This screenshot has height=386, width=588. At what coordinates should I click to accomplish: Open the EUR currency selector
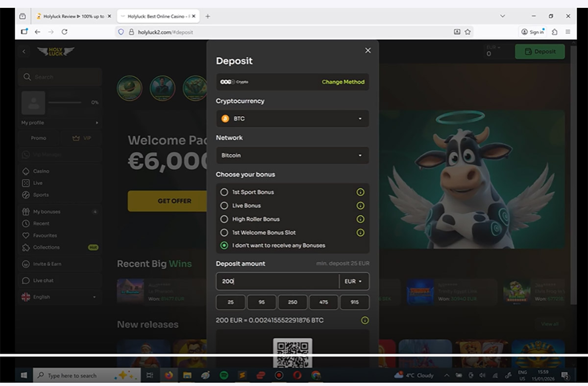(x=353, y=282)
